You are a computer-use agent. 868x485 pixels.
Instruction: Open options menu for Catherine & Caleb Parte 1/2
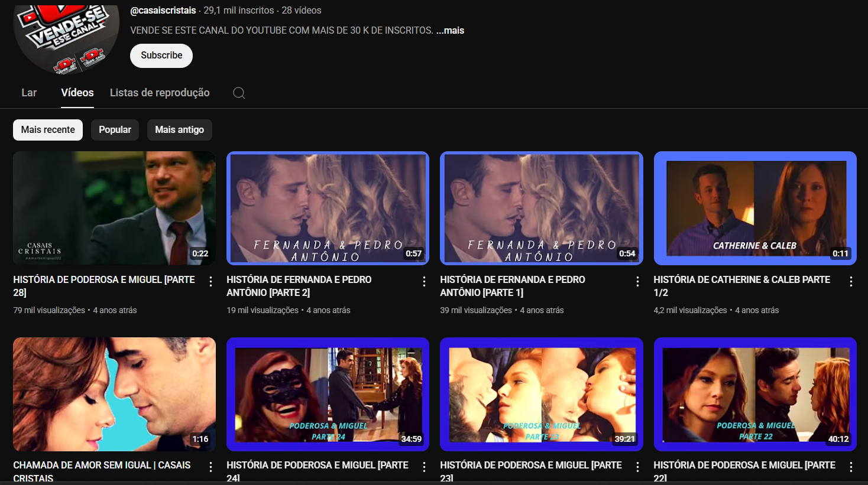coord(851,282)
